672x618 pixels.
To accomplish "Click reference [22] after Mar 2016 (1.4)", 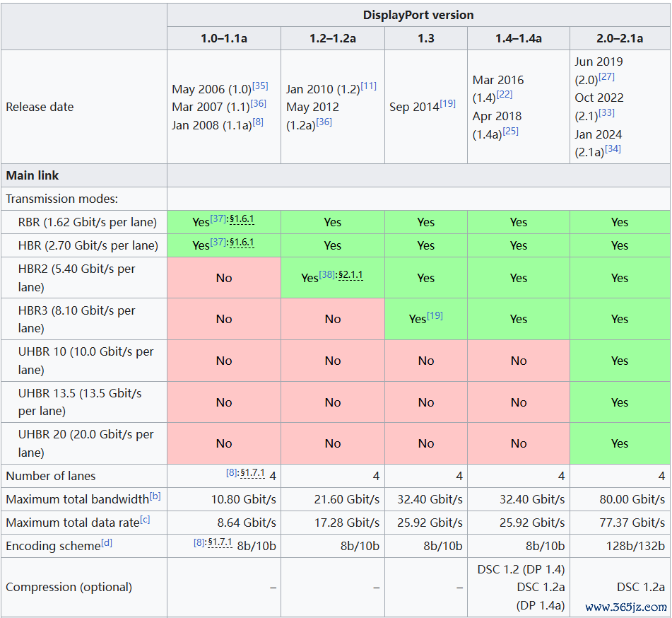I will click(x=505, y=94).
